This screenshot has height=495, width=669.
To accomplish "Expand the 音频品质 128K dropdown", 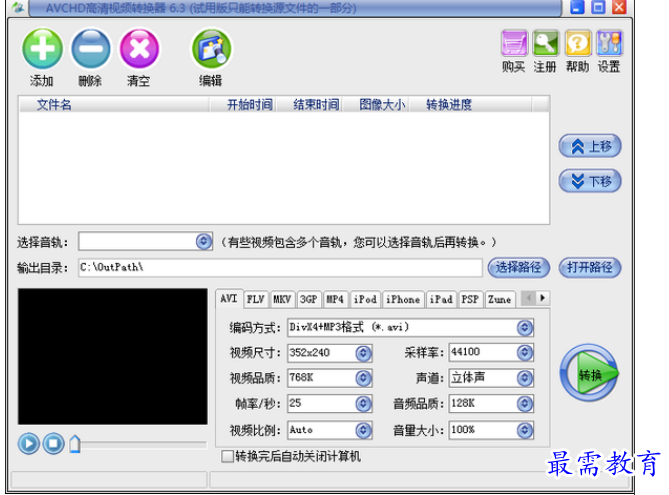I will [525, 404].
